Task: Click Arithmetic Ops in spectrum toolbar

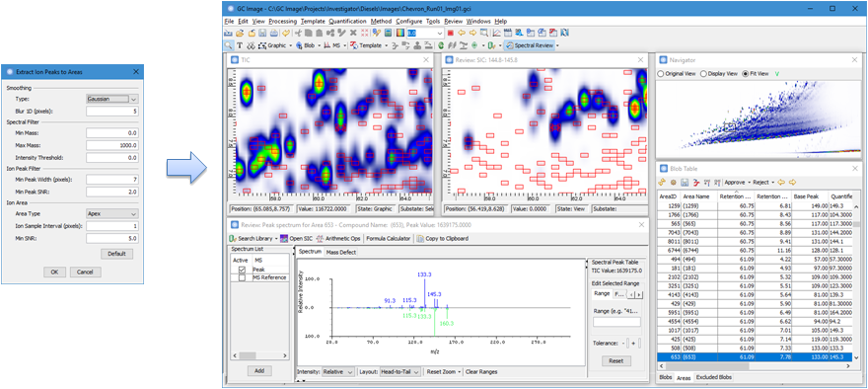Action: pos(338,238)
